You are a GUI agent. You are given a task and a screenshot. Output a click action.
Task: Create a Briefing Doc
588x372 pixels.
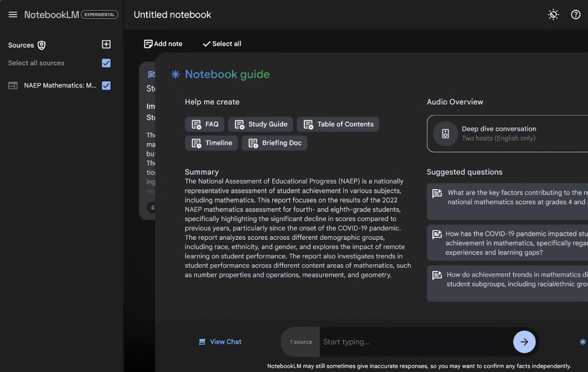coord(274,143)
